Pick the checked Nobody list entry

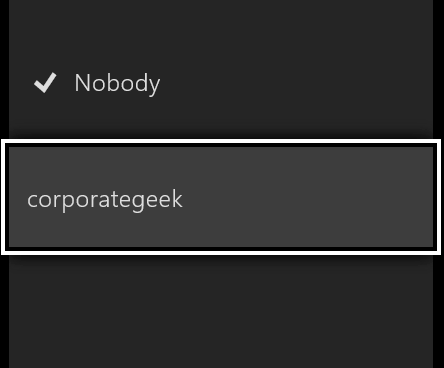(221, 83)
